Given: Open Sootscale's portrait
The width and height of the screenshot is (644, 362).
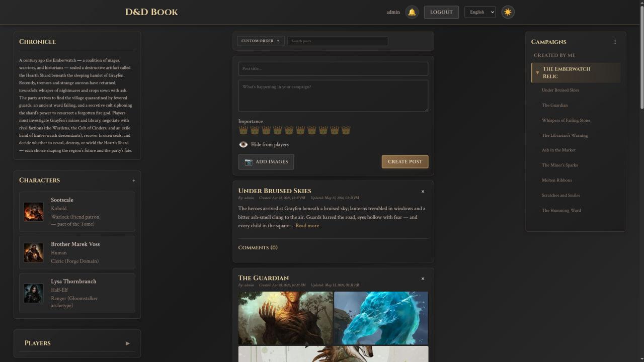Looking at the screenshot, I should [34, 212].
